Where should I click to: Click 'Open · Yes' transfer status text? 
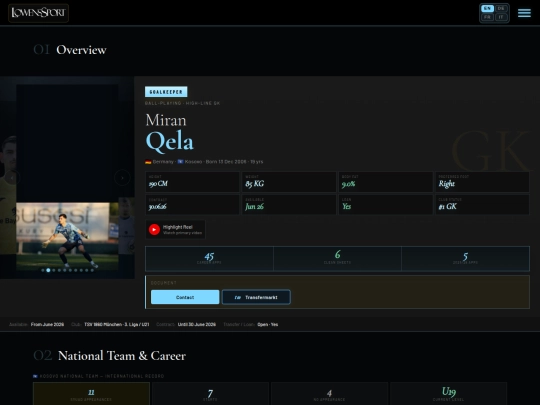[268, 324]
